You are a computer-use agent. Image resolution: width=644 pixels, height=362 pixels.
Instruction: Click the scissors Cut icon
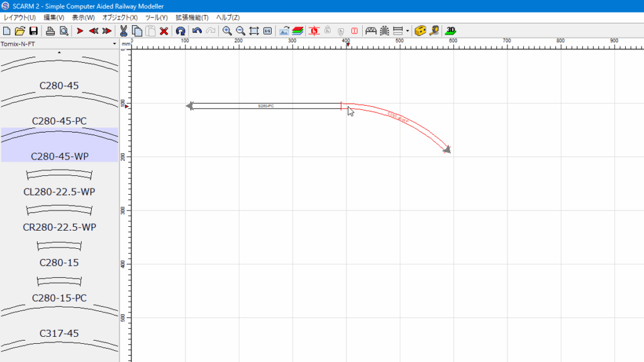pos(124,31)
